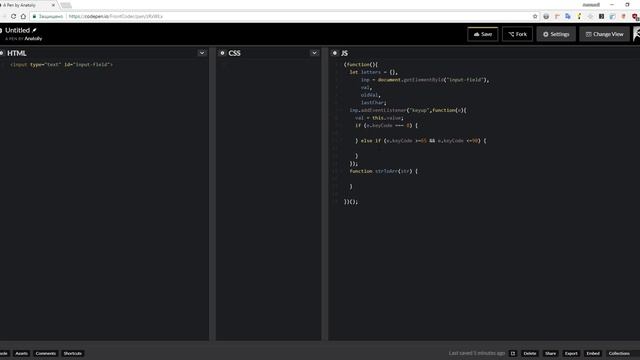Click the HTML panel title
640x360 pixels.
[17, 53]
